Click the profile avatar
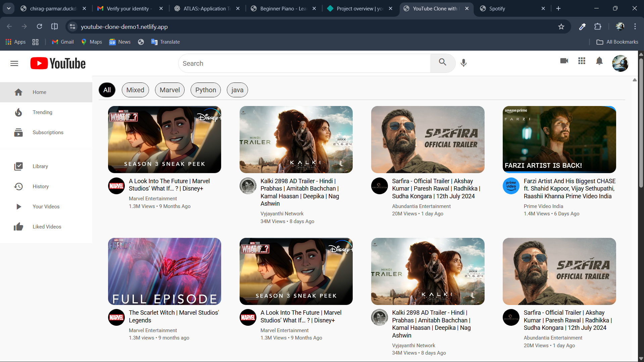Viewport: 644px width, 362px height. click(620, 63)
